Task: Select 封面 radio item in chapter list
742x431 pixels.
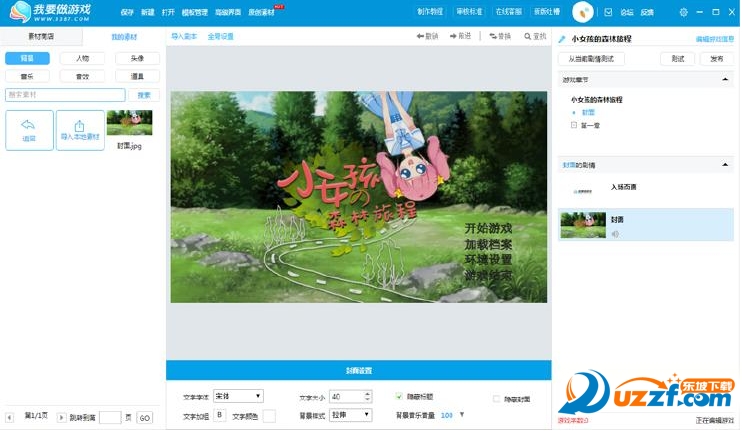Action: pos(574,112)
